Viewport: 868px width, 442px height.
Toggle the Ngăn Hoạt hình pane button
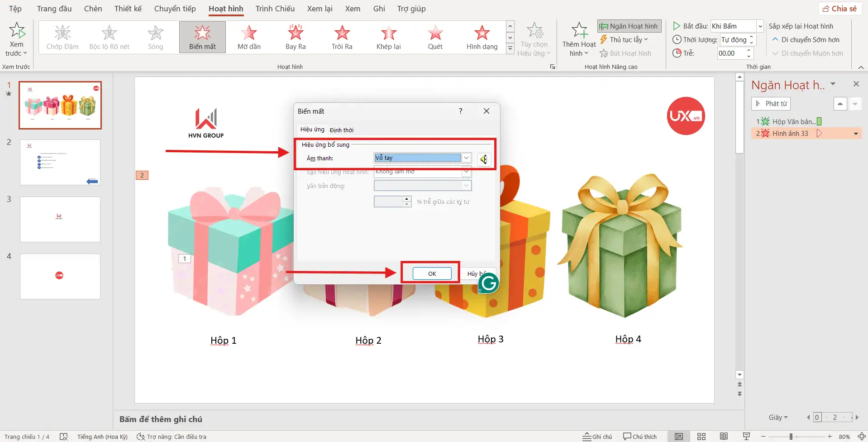pos(629,26)
